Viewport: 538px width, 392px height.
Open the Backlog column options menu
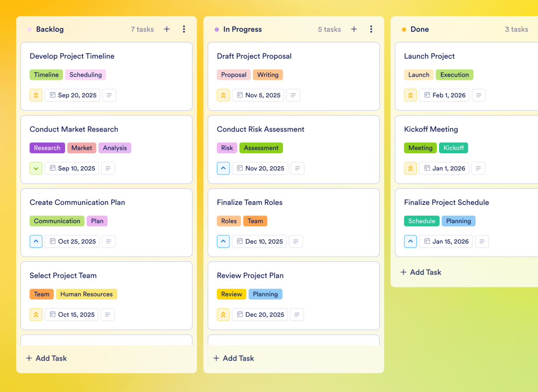click(184, 29)
